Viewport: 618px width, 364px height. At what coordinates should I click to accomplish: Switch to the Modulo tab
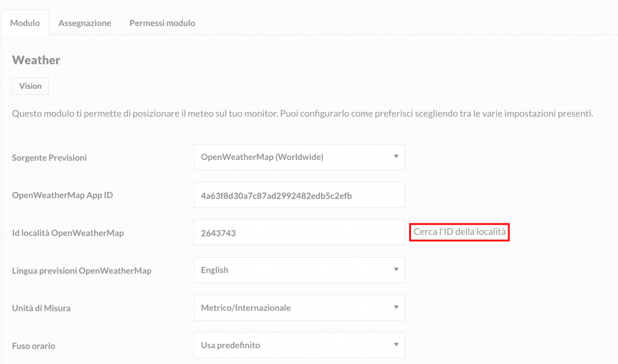(25, 23)
